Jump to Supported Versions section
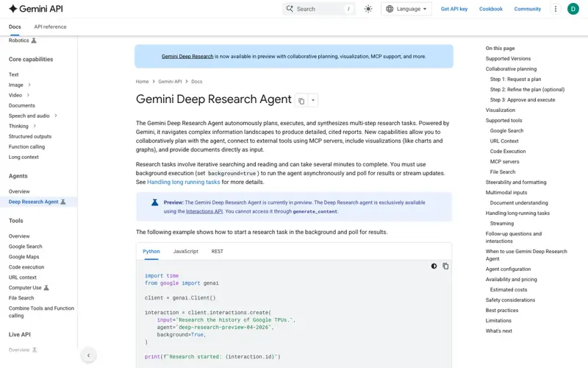 [508, 59]
